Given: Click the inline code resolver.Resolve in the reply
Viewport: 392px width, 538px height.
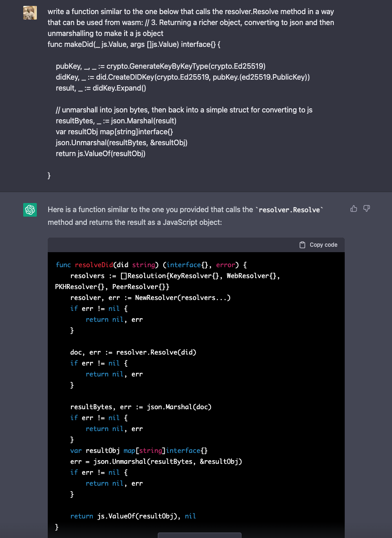Looking at the screenshot, I should pyautogui.click(x=289, y=210).
